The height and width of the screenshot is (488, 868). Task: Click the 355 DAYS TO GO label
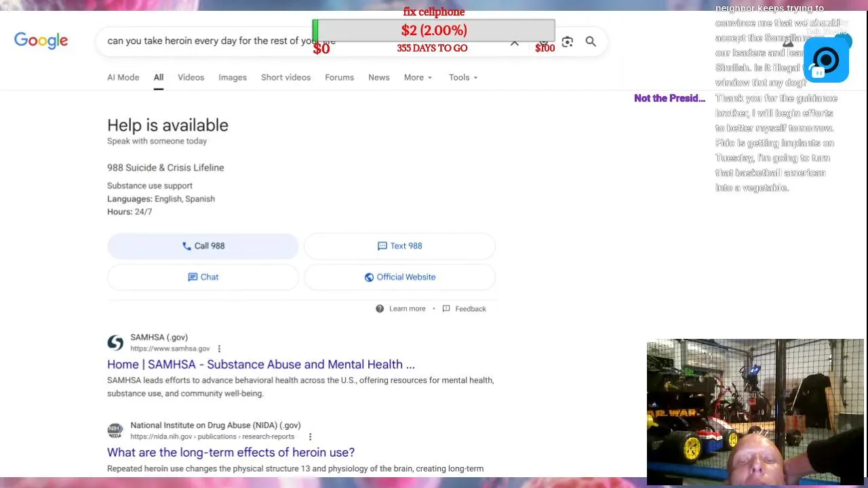(432, 48)
